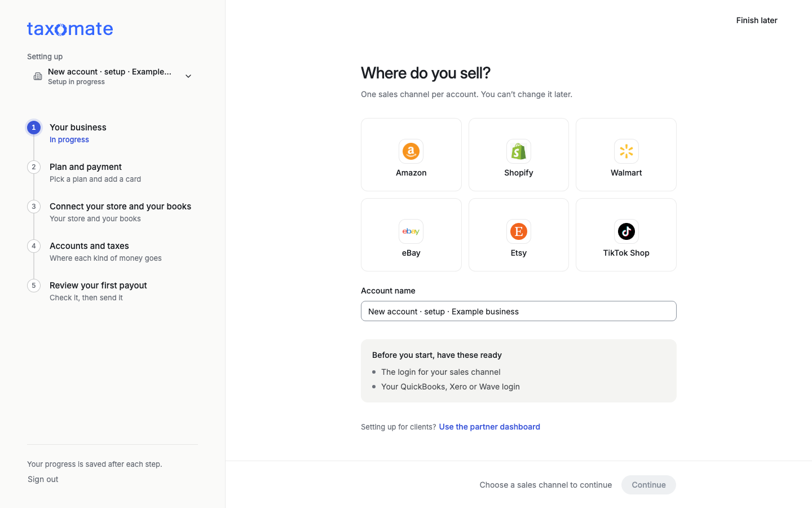Click the step 1 circle indicator
This screenshot has width=812, height=508.
34,128
